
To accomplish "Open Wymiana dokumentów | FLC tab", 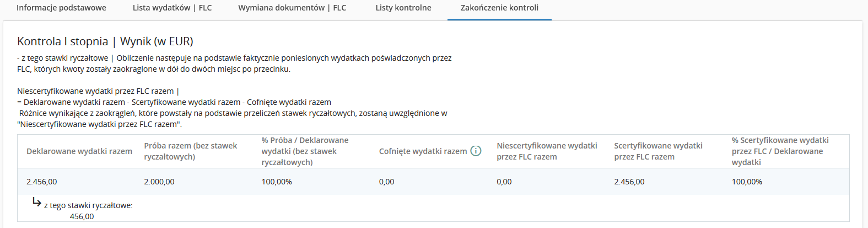I will point(292,8).
